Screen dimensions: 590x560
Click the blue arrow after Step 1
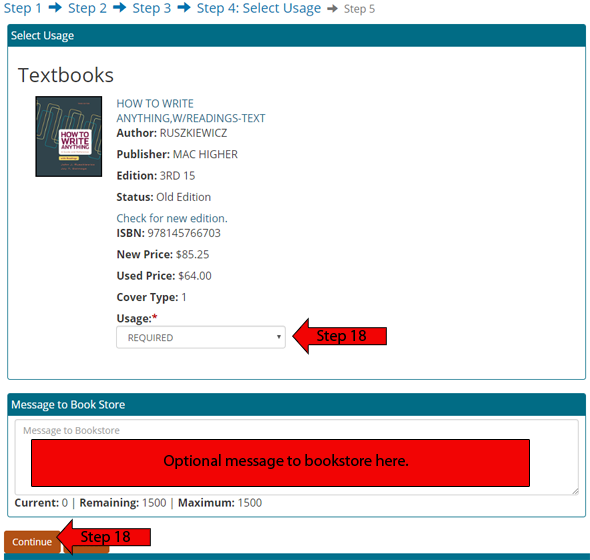coord(55,8)
